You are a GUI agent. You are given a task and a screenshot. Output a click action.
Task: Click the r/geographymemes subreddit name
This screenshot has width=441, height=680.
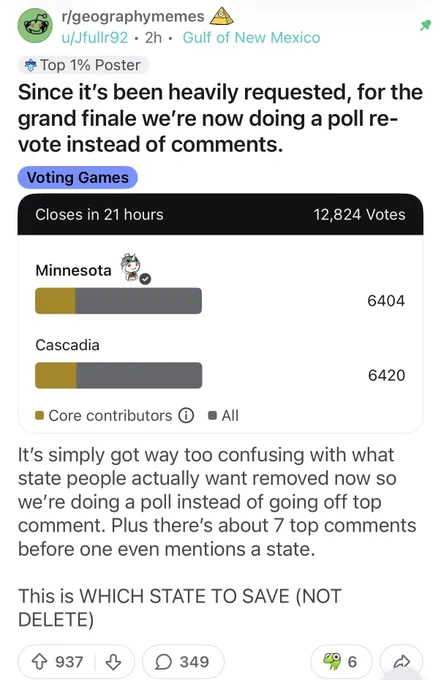tap(133, 16)
